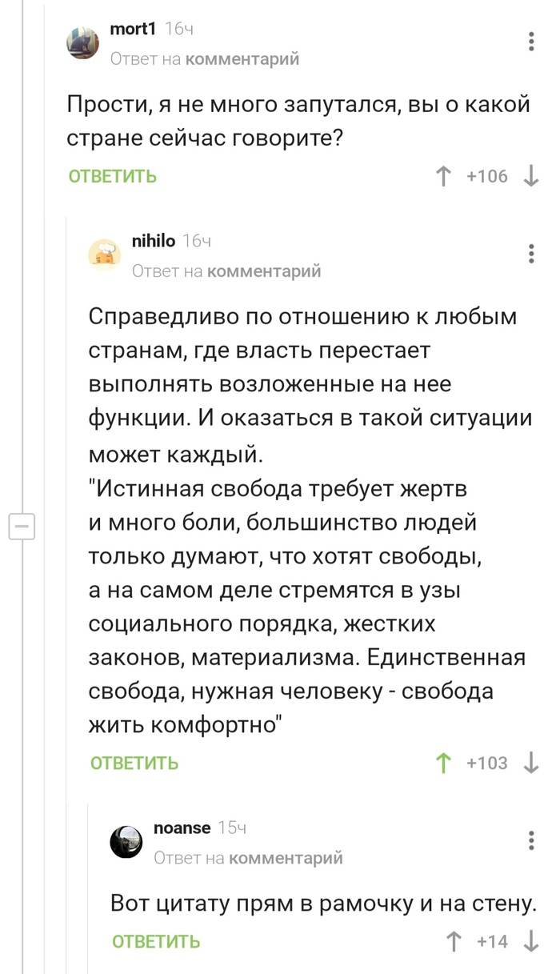This screenshot has height=974, width=560.
Task: Go to nihilo's parent comment link
Action: pos(263,271)
